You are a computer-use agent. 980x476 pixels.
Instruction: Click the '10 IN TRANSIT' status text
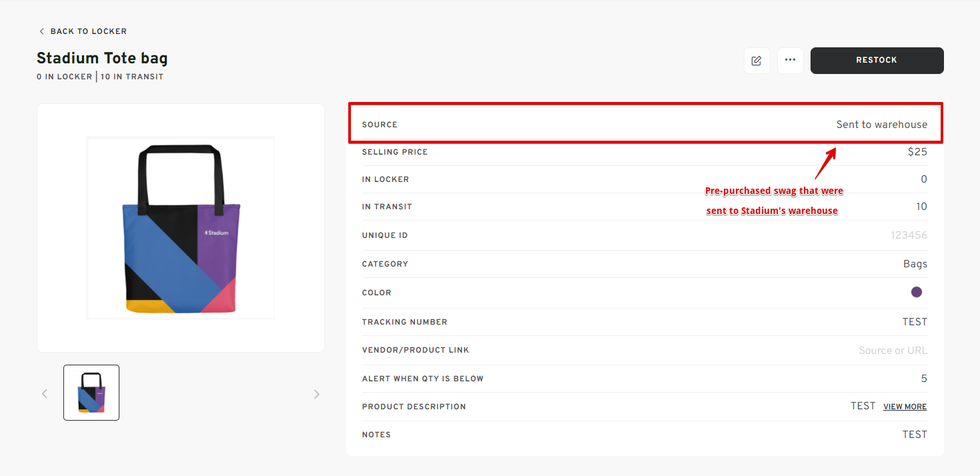(x=132, y=77)
